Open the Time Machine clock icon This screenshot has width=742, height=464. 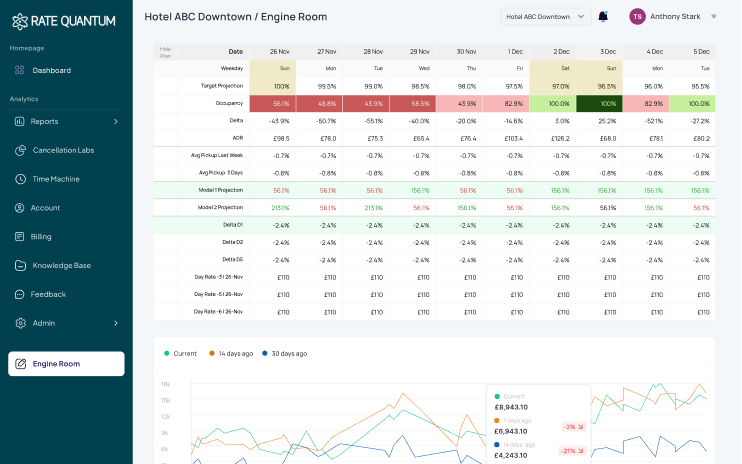(20, 179)
